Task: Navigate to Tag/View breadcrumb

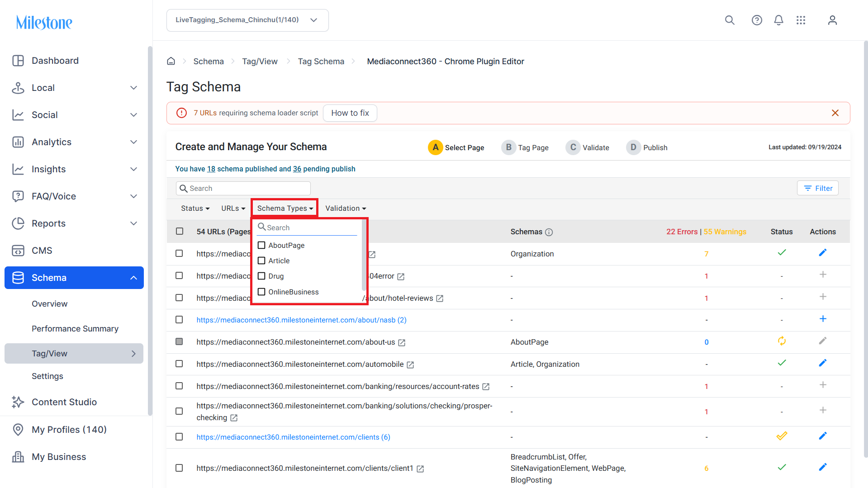Action: coord(260,62)
